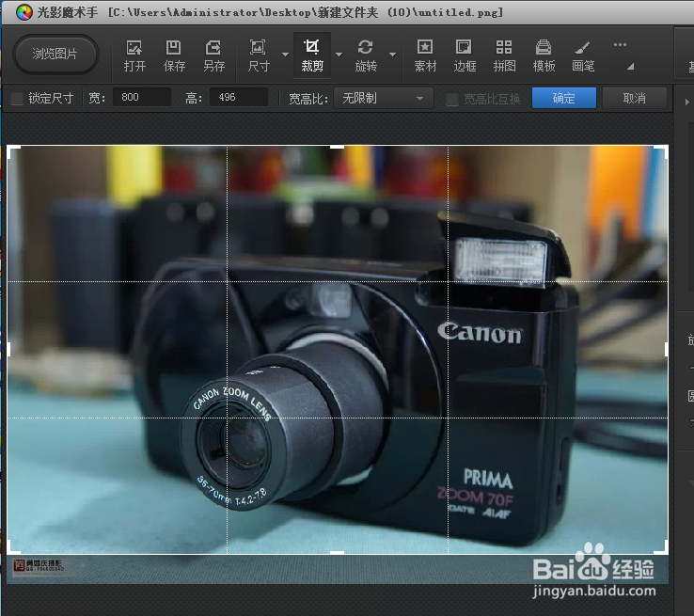Image resolution: width=694 pixels, height=616 pixels.
Task: Expand the right side panel arrow
Action: 686,102
